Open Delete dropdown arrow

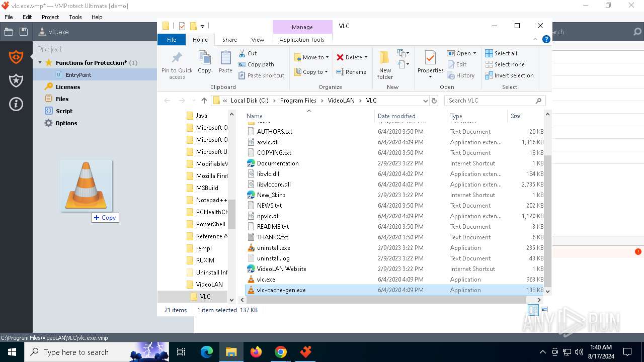pos(366,57)
